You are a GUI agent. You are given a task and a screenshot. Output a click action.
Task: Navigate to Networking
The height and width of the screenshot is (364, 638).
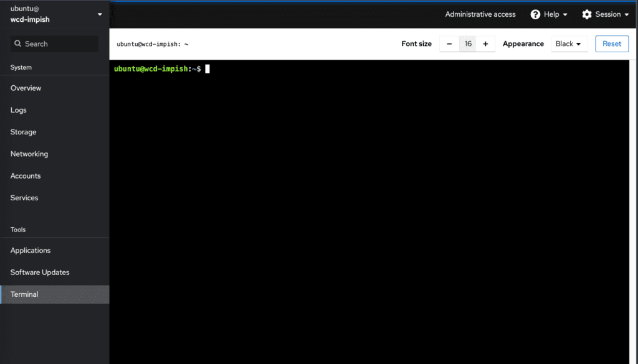(x=55, y=154)
